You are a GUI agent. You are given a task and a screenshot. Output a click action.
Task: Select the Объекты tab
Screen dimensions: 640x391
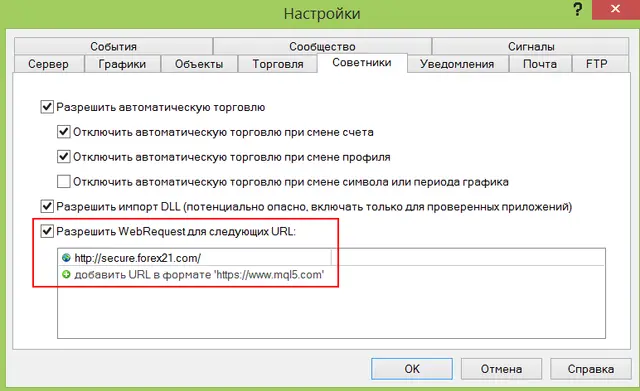coord(199,64)
